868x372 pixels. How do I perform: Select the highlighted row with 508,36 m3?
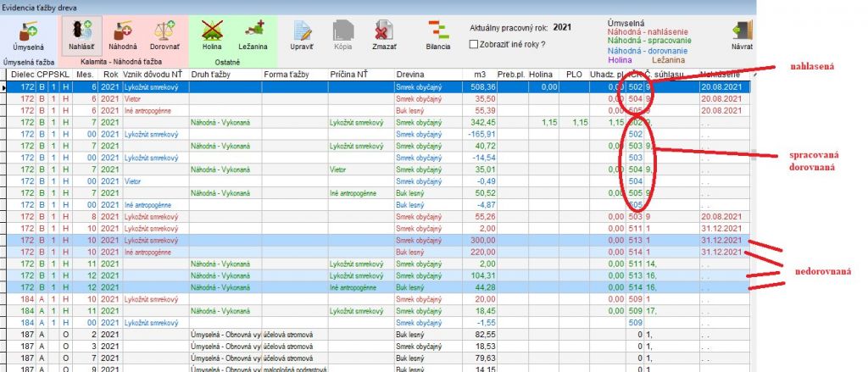[339, 86]
